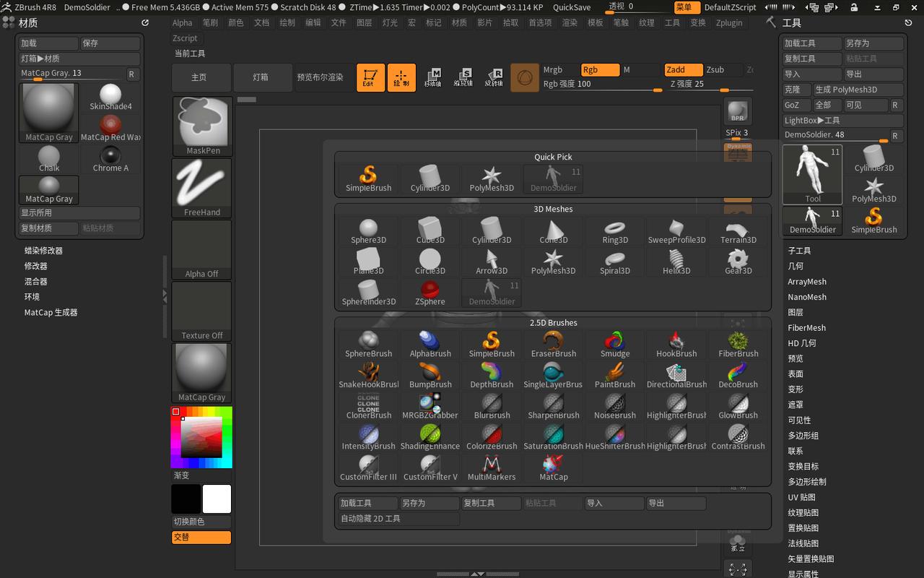Viewport: 924px width, 578px height.
Task: Select the BumpBrush tool
Action: (x=430, y=376)
